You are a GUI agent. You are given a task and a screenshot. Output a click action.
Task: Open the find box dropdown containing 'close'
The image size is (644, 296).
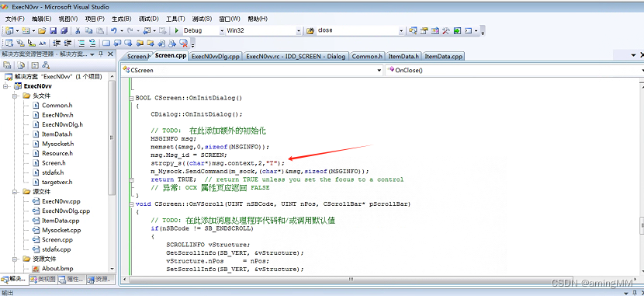coord(402,30)
